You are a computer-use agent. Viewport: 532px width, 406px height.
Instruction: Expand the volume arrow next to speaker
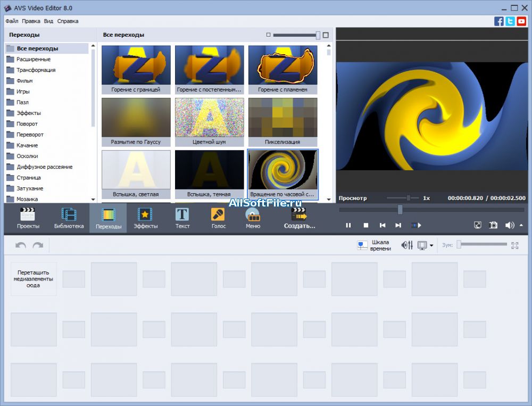click(521, 225)
